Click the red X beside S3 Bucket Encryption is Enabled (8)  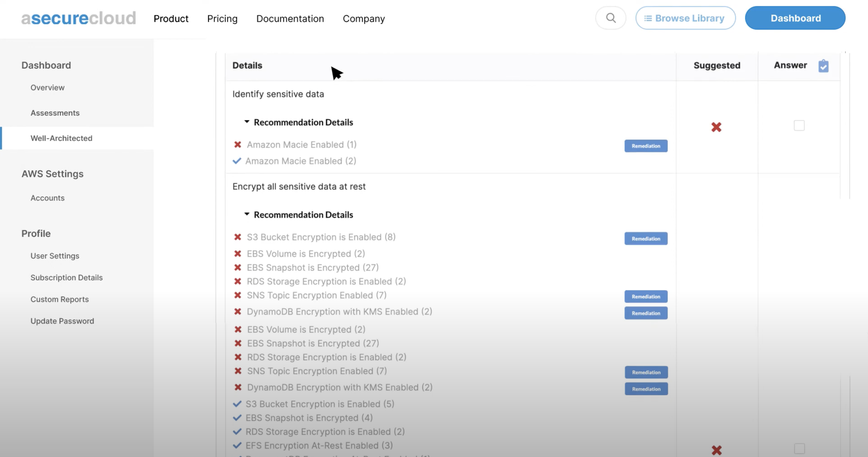tap(237, 237)
